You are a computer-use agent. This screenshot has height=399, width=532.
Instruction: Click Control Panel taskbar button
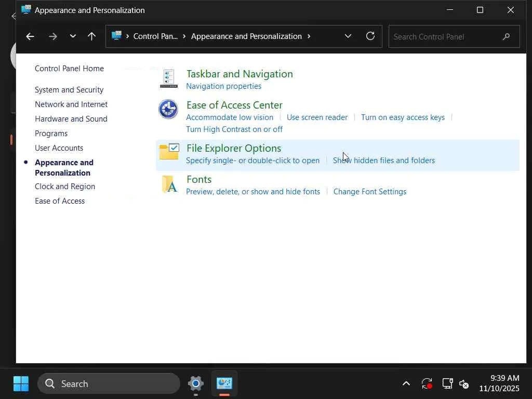(224, 384)
